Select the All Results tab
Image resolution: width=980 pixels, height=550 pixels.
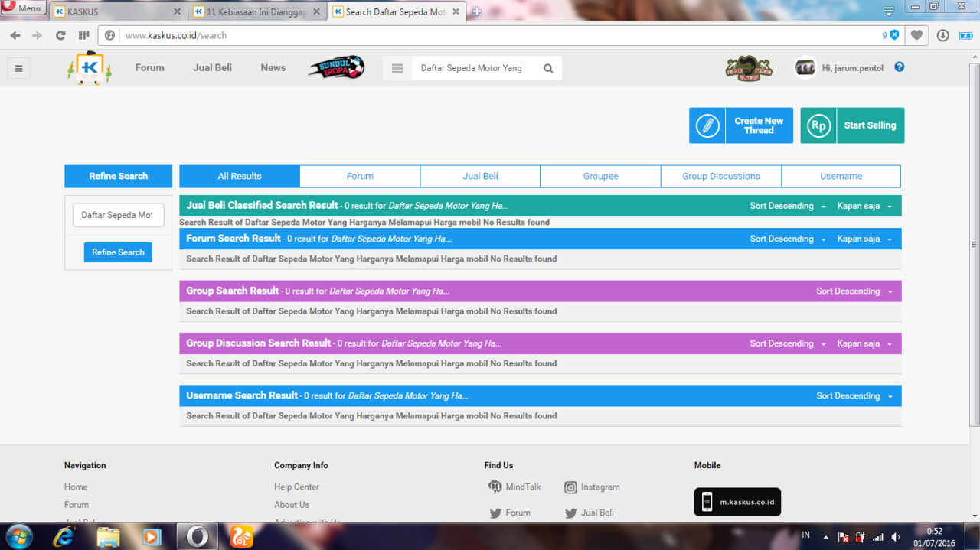240,176
